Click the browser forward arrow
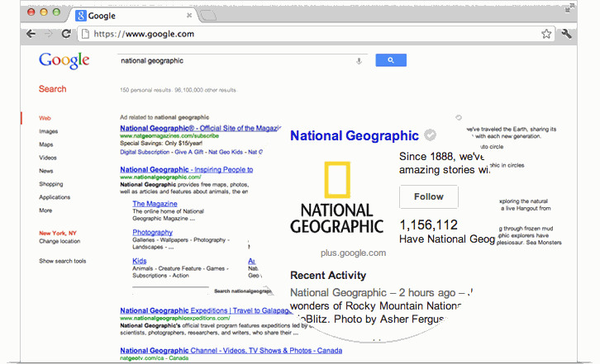600x364 pixels. (49, 34)
